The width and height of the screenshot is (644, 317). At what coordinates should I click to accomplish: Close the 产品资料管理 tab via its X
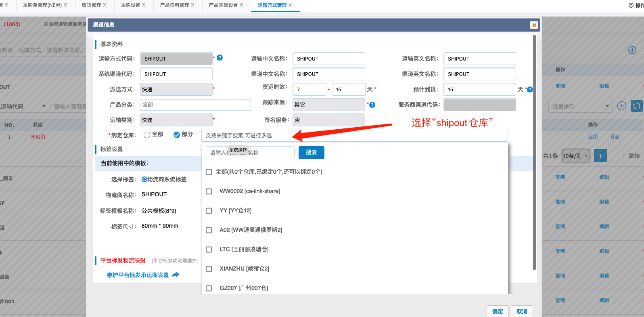tap(192, 5)
